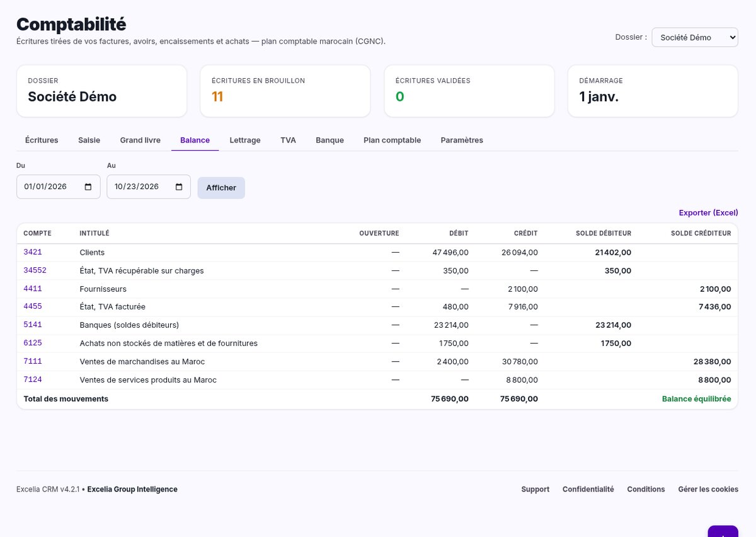Open account 5141 Banques link
This screenshot has height=537, width=756.
coord(33,325)
